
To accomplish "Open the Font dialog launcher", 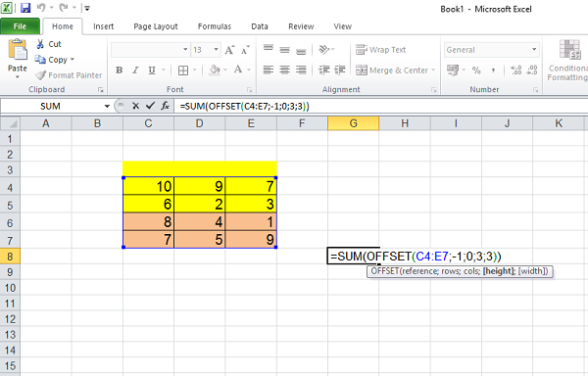I will tap(249, 90).
